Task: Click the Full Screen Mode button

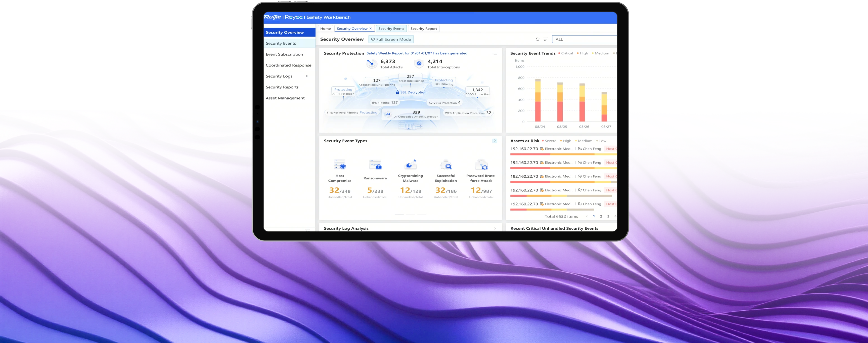Action: coord(391,39)
